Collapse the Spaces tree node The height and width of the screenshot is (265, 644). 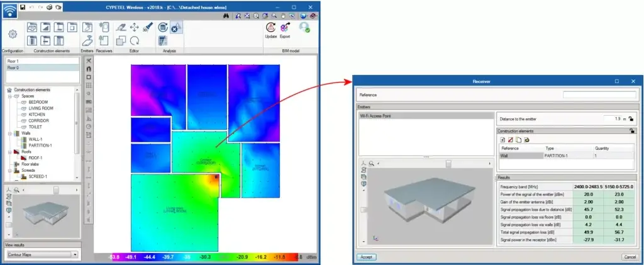(9, 96)
